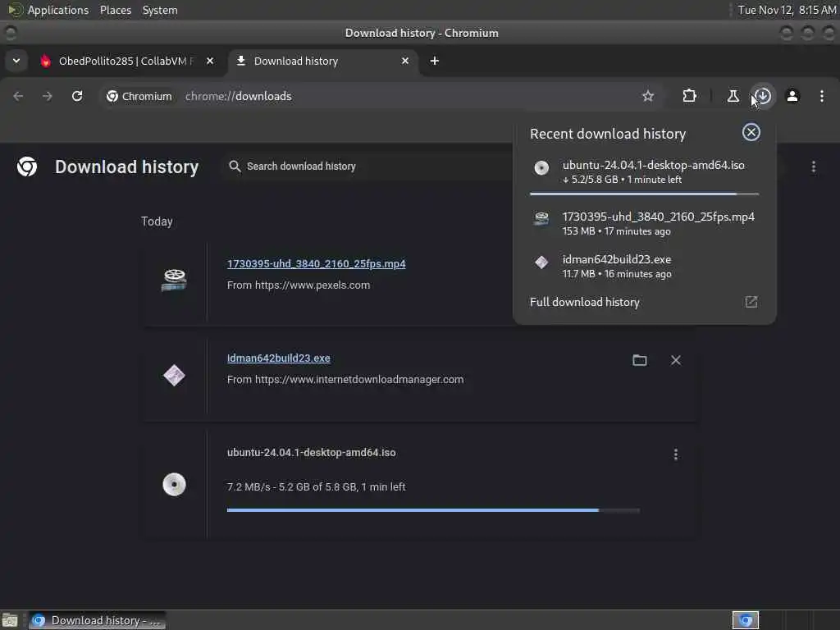Close the Recent download history popup
840x630 pixels.
pyautogui.click(x=751, y=132)
